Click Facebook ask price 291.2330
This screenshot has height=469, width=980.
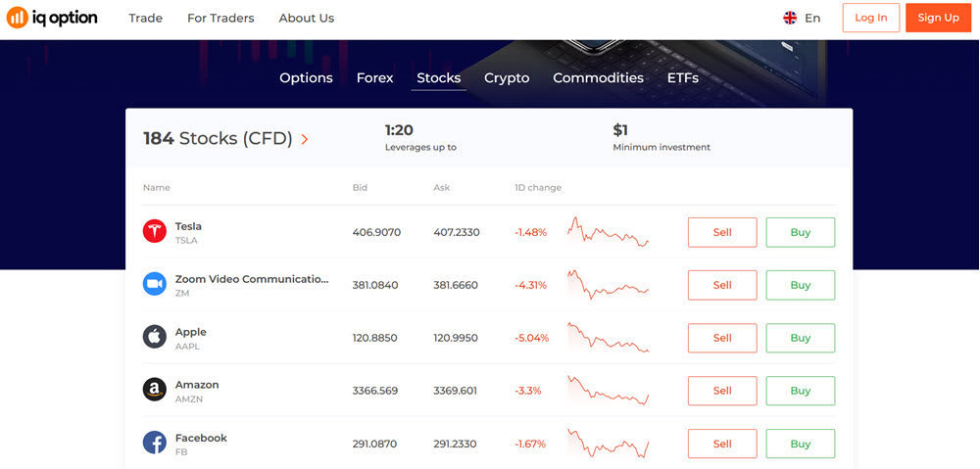coord(455,444)
